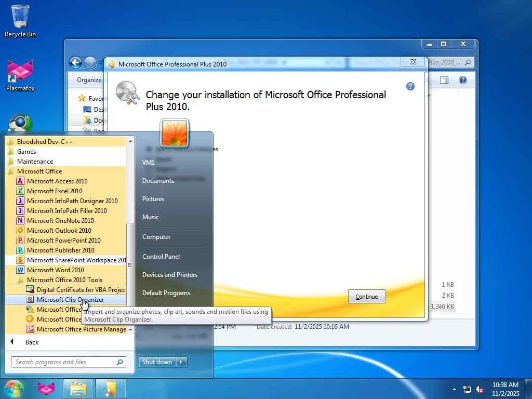Open Plasmafox from taskbar
This screenshot has height=399, width=532.
46,389
